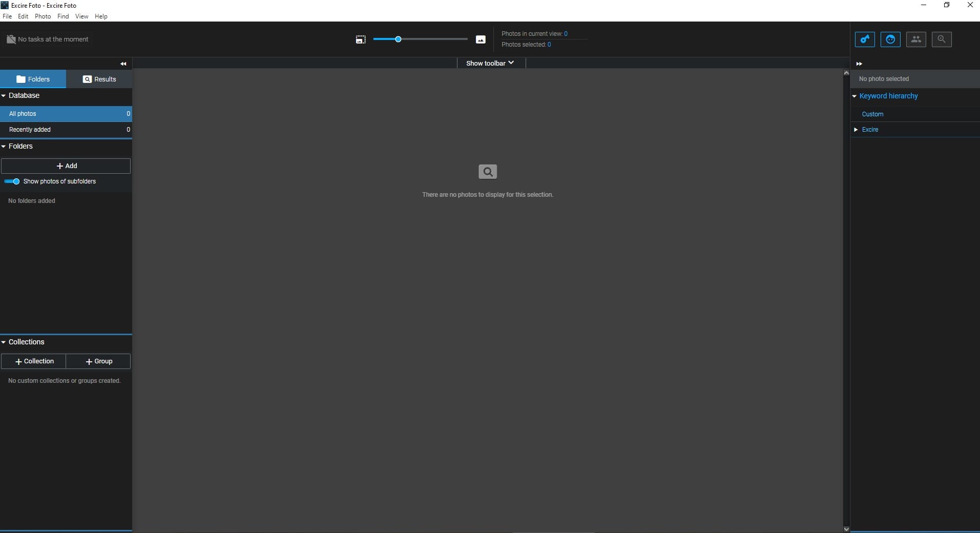Click the magnifier-plus panel icon
Viewport: 980px width, 533px height.
point(942,39)
